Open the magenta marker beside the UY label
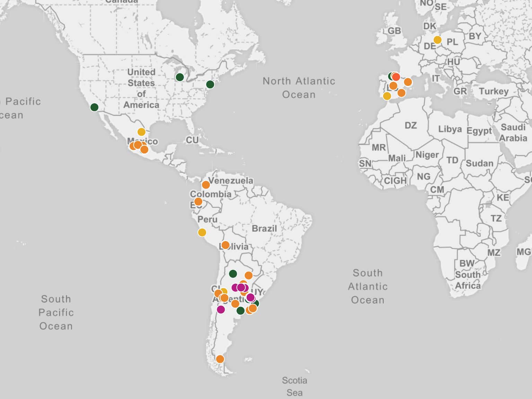This screenshot has width=532, height=399. click(x=250, y=297)
